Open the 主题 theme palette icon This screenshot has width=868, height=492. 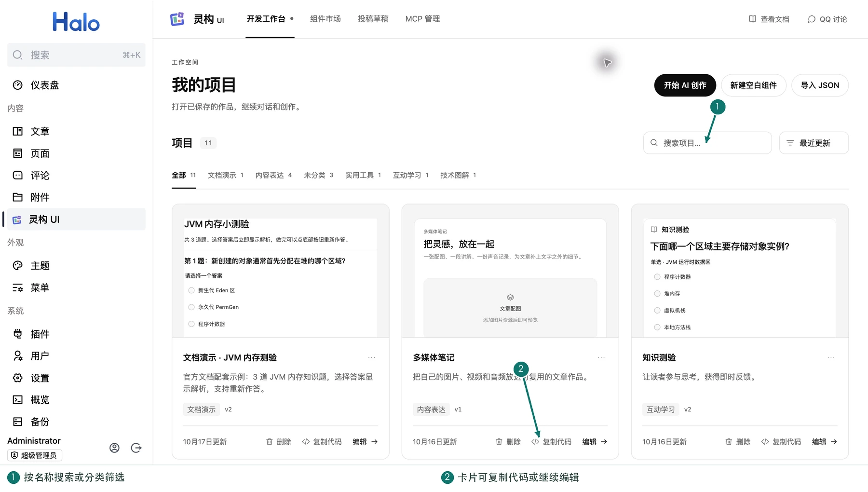tap(18, 265)
